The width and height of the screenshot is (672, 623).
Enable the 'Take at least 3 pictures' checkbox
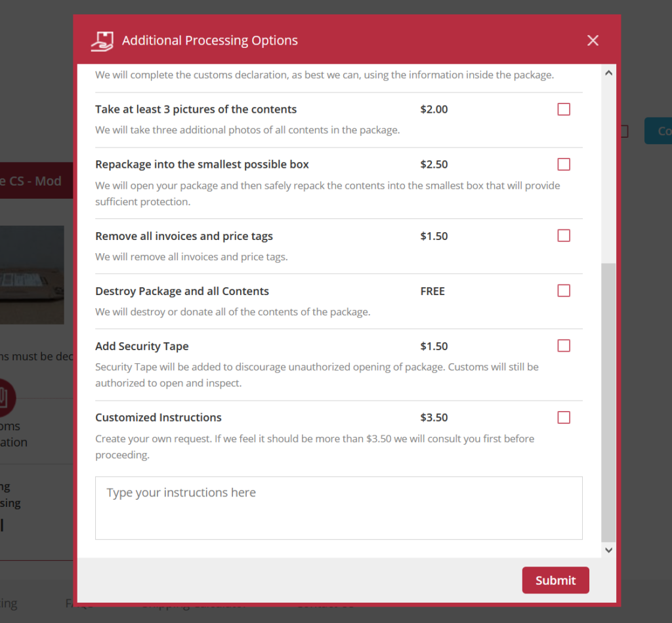[x=564, y=110]
